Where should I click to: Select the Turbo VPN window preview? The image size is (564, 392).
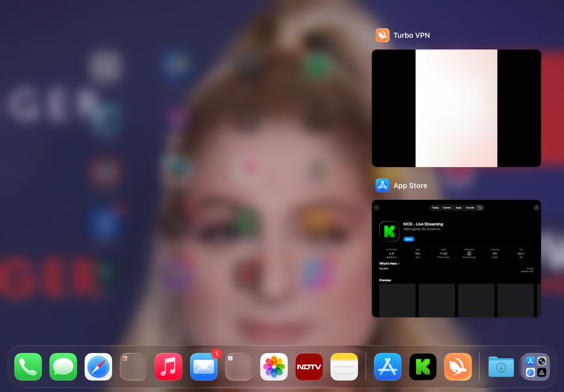click(456, 108)
